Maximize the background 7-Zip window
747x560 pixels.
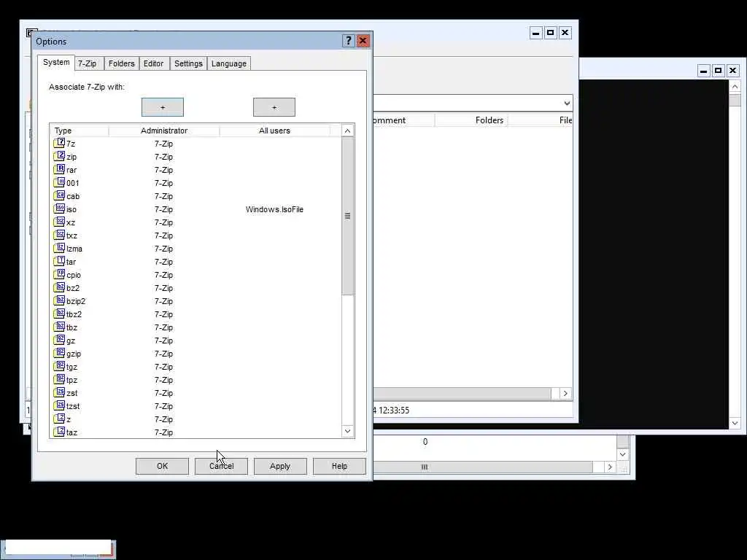(550, 32)
